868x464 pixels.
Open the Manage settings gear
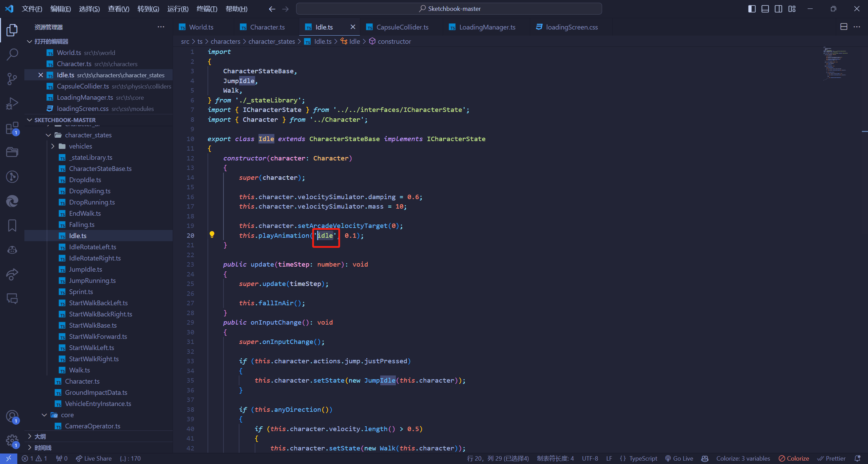pyautogui.click(x=12, y=441)
